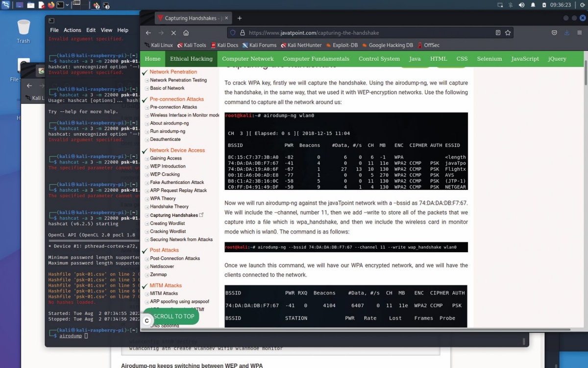Viewport: 588px width, 368px height.
Task: Select the Computer Network navbar tab
Action: point(248,59)
